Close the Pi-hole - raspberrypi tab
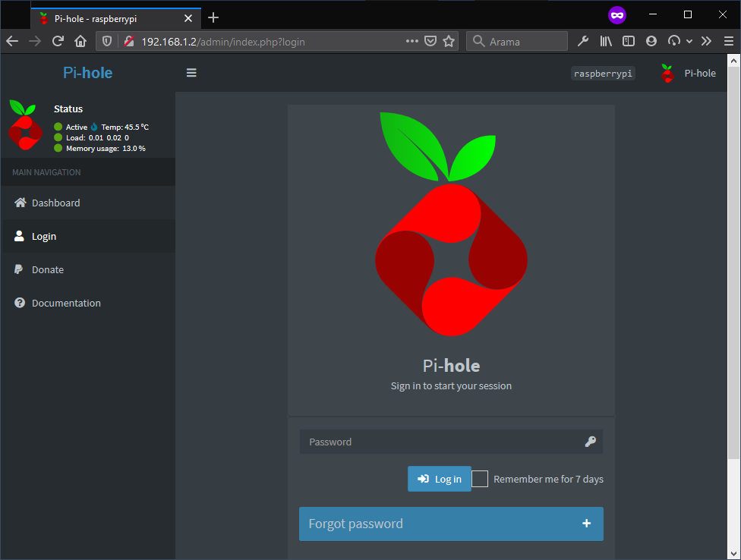Screen dimensions: 741x560 click(188, 18)
